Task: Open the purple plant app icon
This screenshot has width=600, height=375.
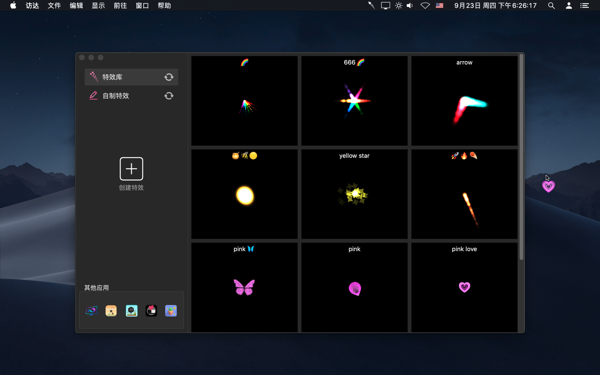Action: 171,310
